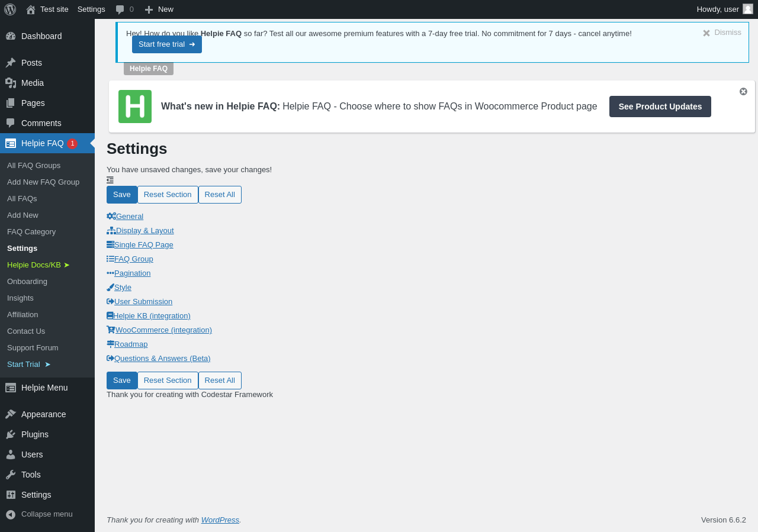Click the "Settings" page heading

point(137,149)
